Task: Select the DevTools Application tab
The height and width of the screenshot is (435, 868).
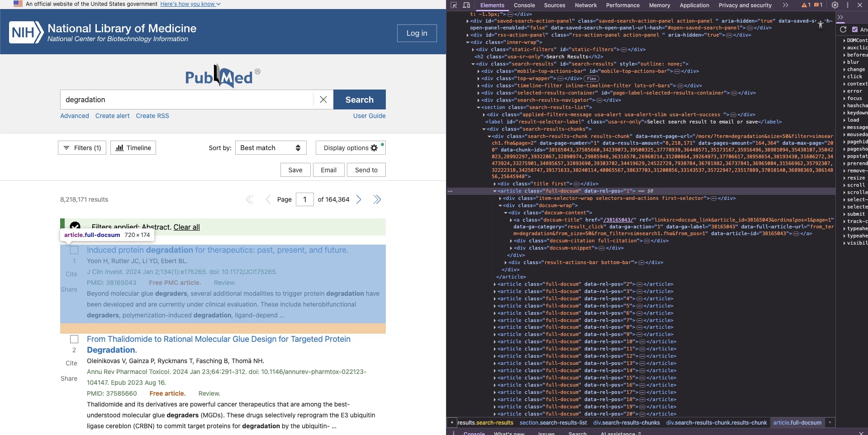Action: [x=694, y=5]
